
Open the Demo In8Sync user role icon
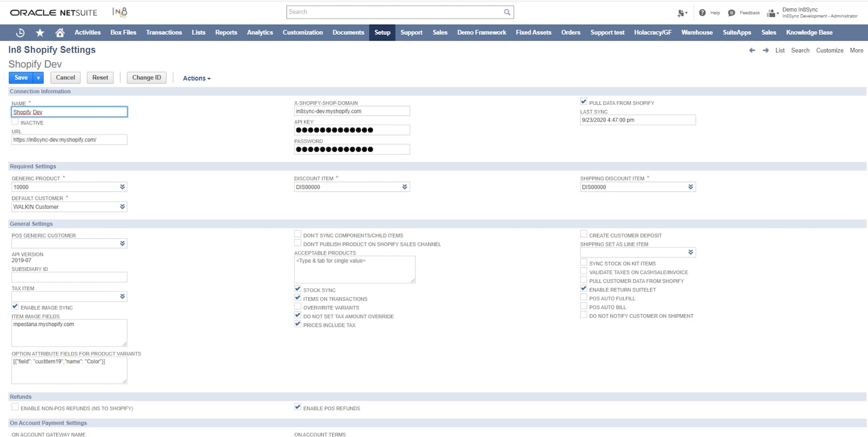coord(771,13)
